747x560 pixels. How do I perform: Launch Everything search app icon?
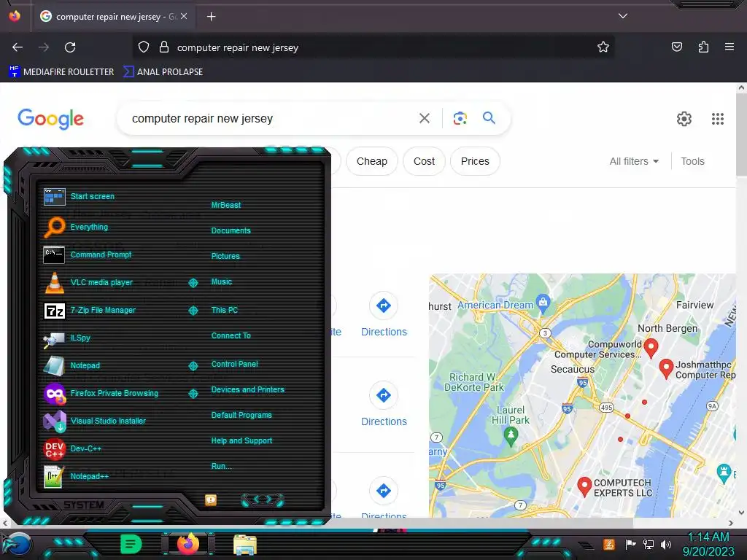[54, 227]
